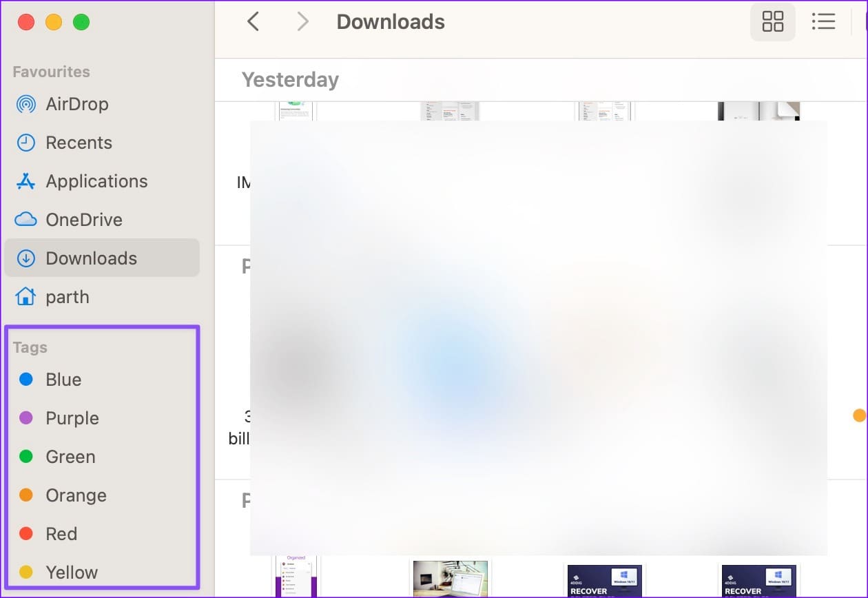Go to Applications folder icon

click(26, 181)
